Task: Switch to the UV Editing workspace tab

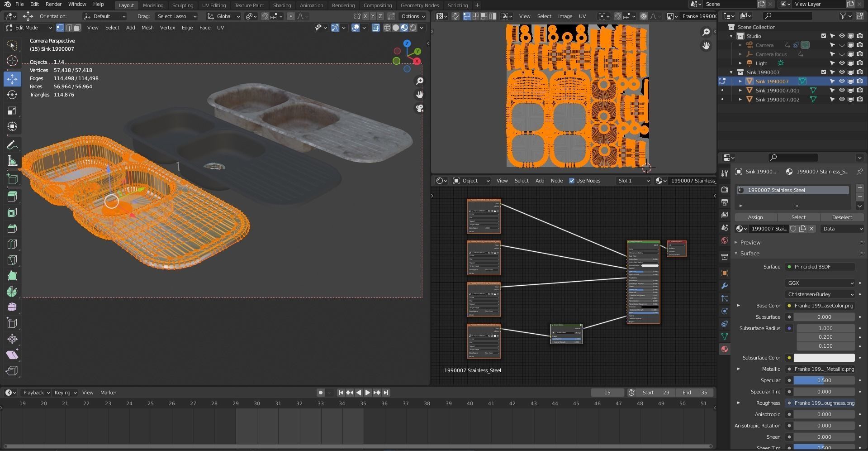Action: click(213, 5)
